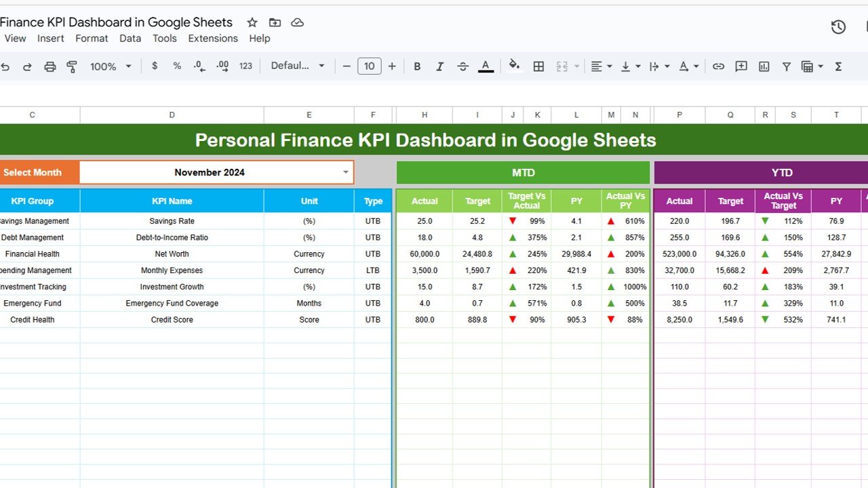868x488 pixels.
Task: Open more number formats 123
Action: pos(245,66)
